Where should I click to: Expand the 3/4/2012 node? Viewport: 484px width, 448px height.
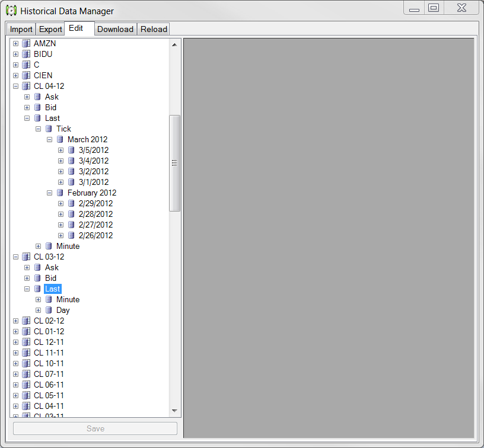(x=61, y=161)
